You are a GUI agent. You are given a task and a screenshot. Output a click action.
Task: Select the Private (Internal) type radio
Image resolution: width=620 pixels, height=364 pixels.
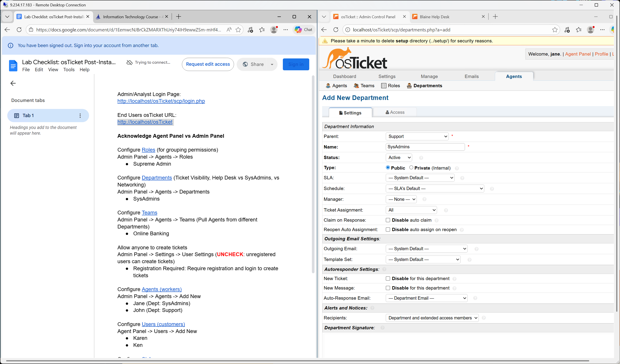(x=411, y=168)
